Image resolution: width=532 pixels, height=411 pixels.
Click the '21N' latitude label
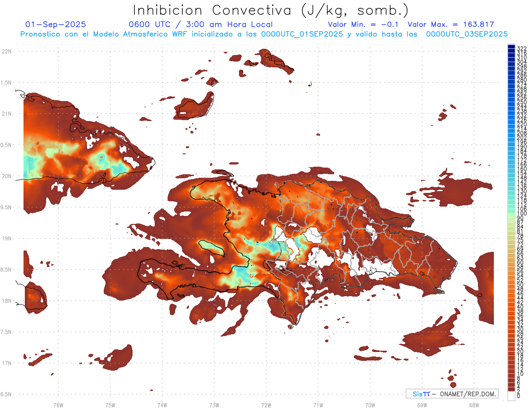[8, 114]
